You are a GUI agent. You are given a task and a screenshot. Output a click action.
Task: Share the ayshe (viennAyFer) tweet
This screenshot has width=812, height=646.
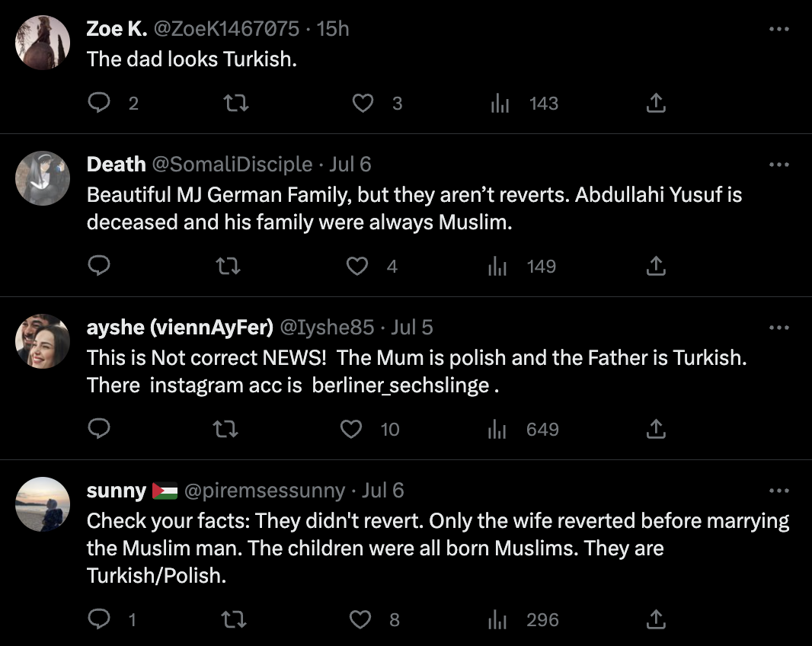click(656, 429)
